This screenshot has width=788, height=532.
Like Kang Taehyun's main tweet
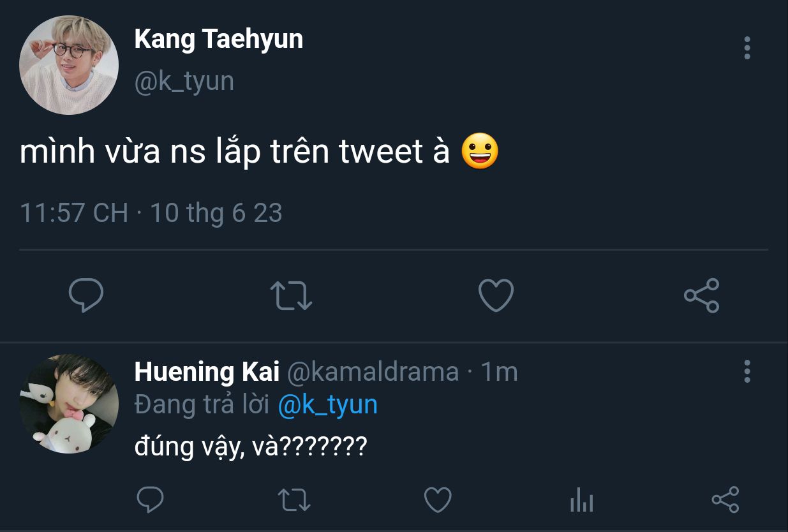tap(496, 296)
